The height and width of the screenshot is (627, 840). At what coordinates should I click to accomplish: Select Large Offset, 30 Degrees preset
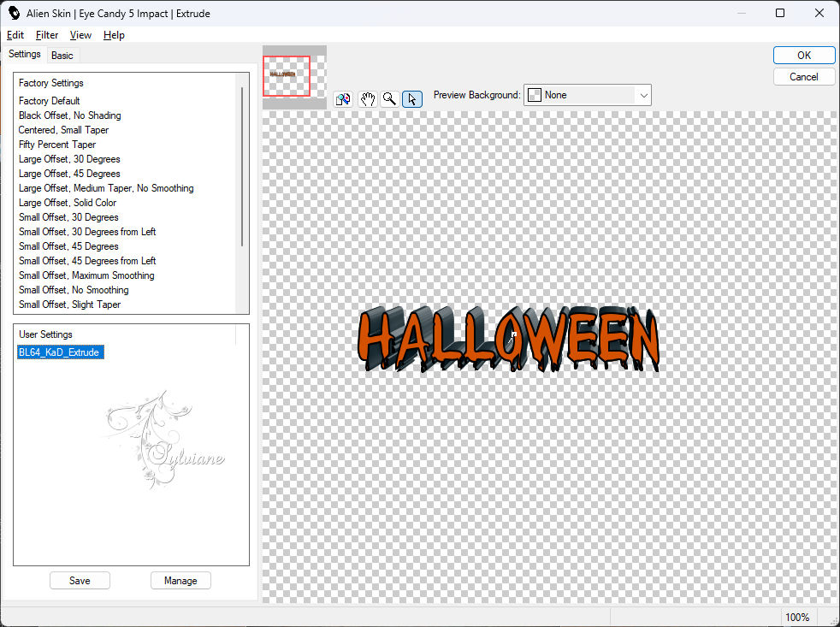pos(69,159)
